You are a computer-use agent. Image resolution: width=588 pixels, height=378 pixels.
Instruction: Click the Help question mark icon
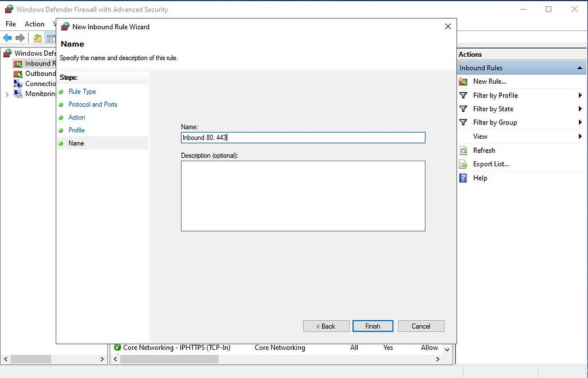pos(463,178)
